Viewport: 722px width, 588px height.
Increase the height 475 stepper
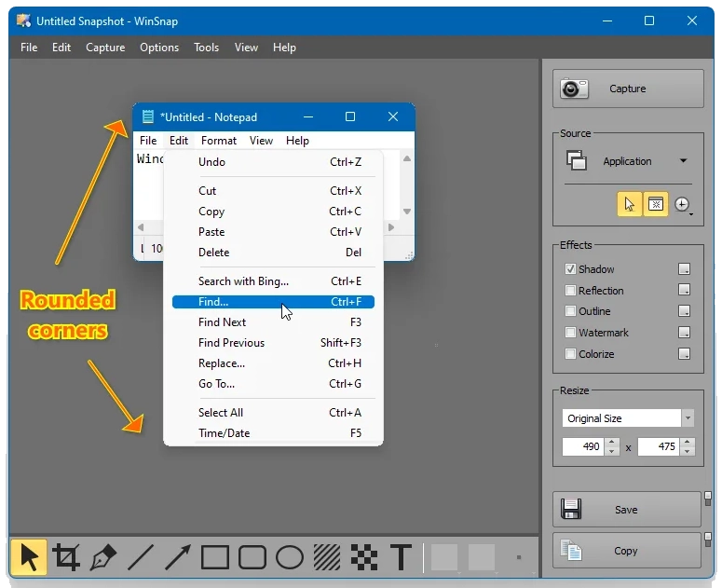tap(688, 442)
